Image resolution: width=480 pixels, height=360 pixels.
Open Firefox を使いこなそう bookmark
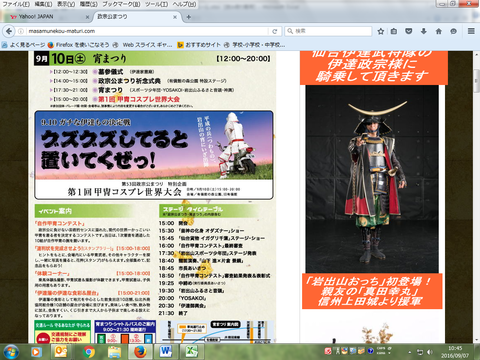79,45
